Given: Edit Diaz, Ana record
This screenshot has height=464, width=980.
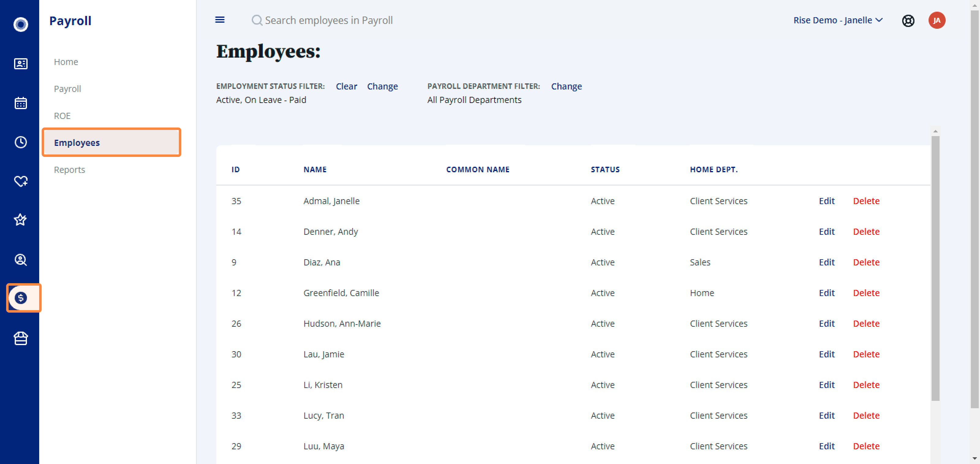Looking at the screenshot, I should coord(826,262).
